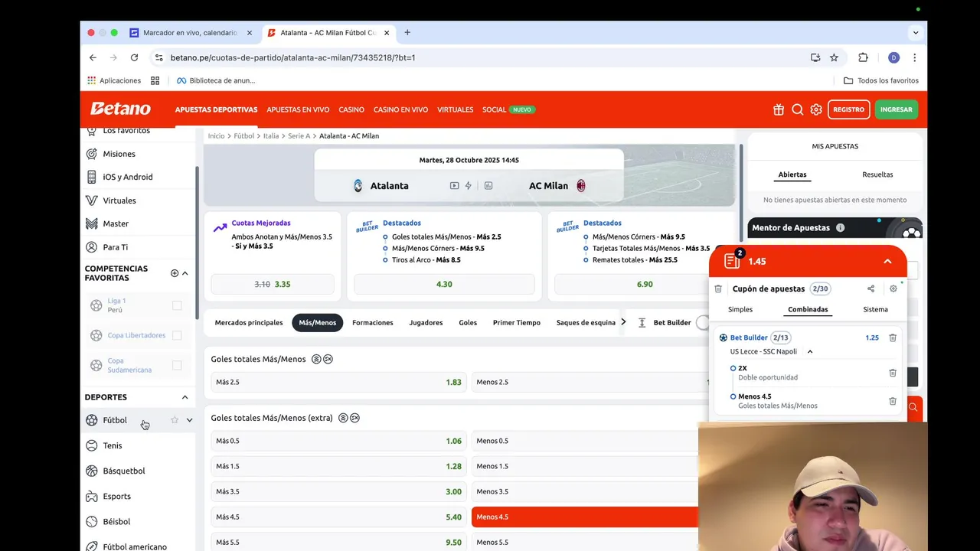Expand Fútbol chevron in sidebar
Image resolution: width=980 pixels, height=551 pixels.
(x=190, y=420)
